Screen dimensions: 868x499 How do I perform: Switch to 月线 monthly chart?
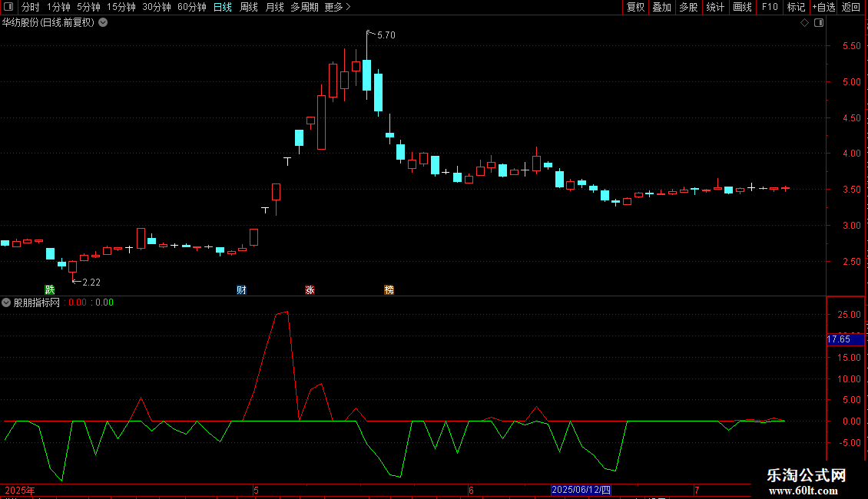[x=274, y=7]
